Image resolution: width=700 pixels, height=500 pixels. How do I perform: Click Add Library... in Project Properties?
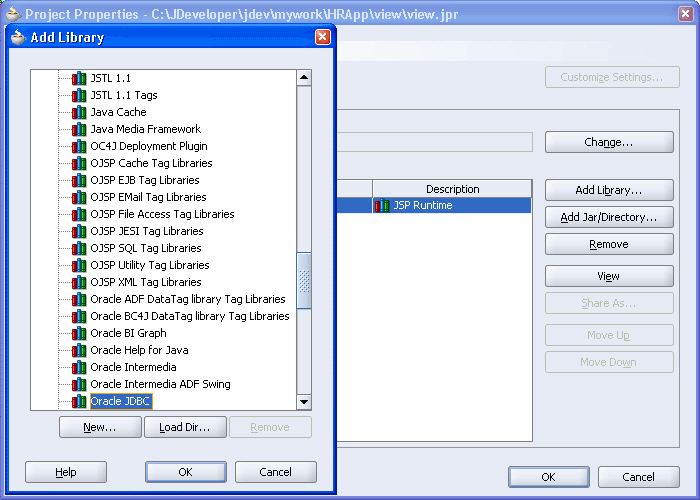(609, 190)
